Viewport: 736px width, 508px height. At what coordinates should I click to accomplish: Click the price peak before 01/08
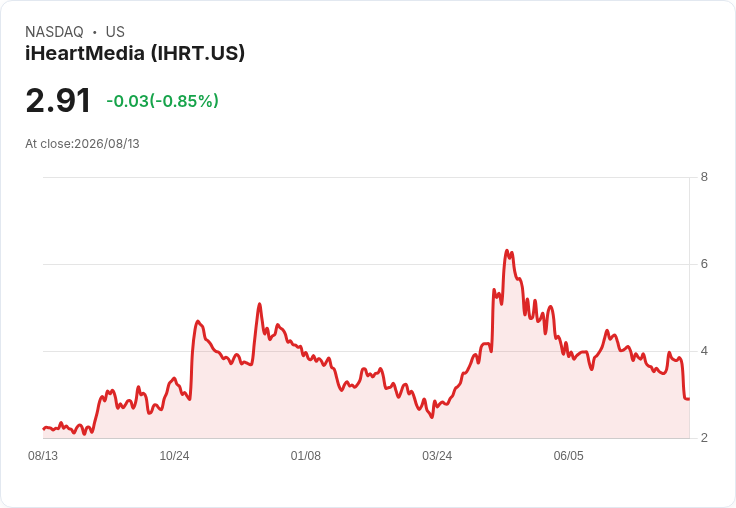tap(260, 304)
